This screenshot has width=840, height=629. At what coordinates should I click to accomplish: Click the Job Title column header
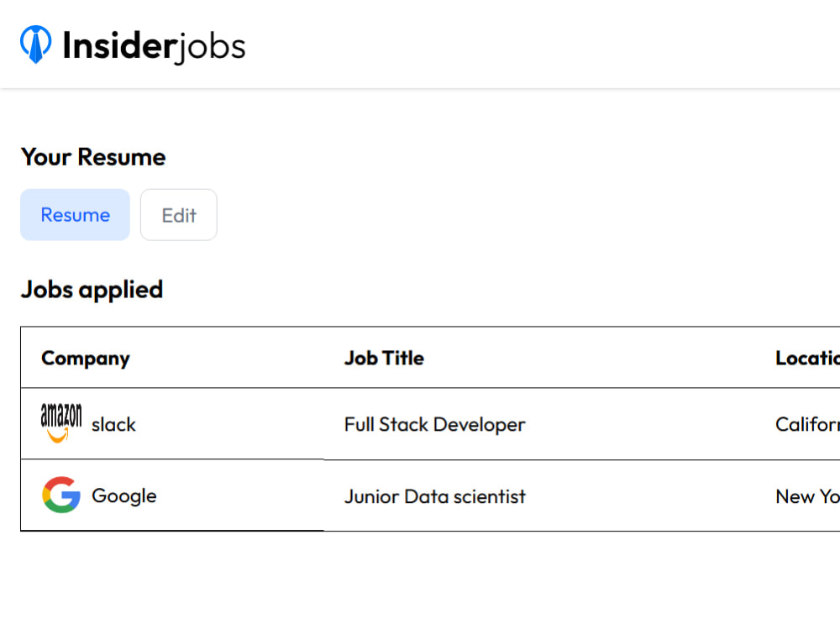pyautogui.click(x=384, y=358)
